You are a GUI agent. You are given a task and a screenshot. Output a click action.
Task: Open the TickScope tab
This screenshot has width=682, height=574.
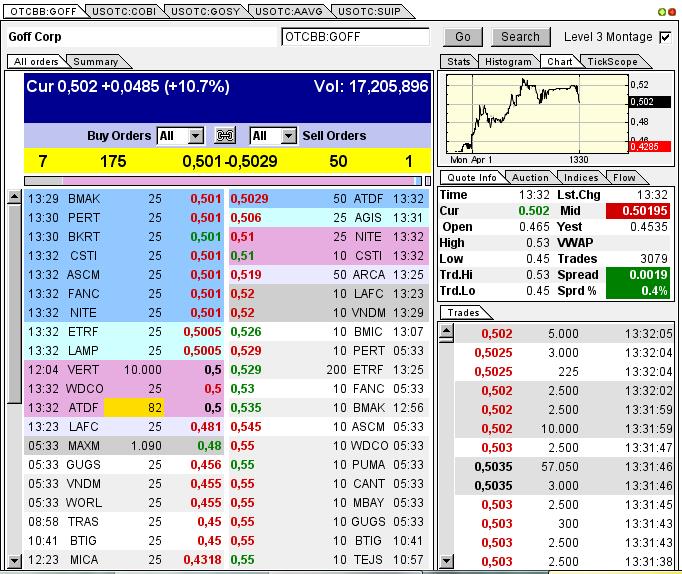[x=612, y=62]
